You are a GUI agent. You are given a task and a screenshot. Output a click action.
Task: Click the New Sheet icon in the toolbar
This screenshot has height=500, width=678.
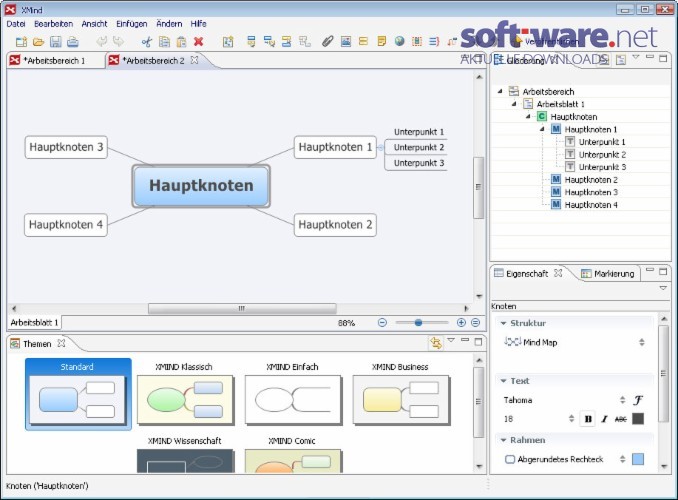click(228, 42)
